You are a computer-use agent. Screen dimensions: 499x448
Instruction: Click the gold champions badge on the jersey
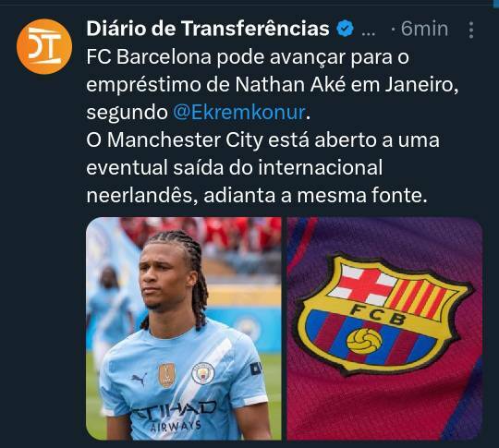tap(167, 375)
